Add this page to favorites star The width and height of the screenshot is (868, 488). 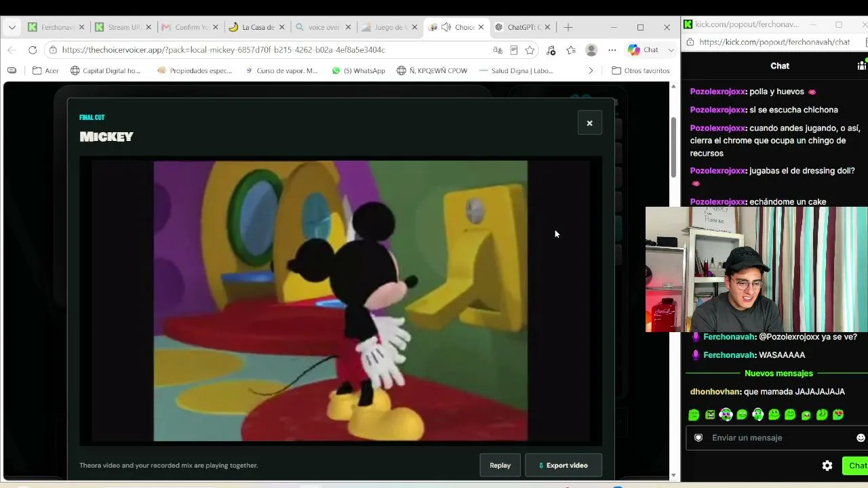(530, 49)
